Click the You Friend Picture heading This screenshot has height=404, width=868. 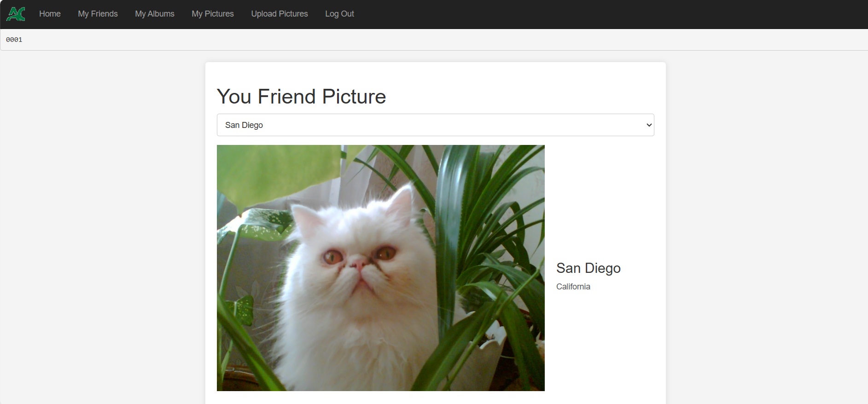pos(301,97)
